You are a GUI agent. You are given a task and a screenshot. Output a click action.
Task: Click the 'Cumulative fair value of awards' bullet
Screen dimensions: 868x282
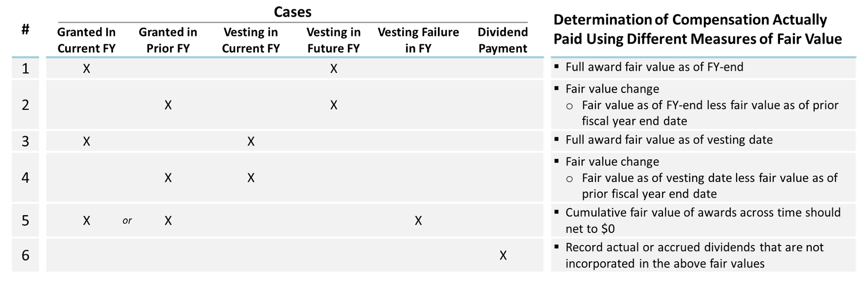(703, 220)
